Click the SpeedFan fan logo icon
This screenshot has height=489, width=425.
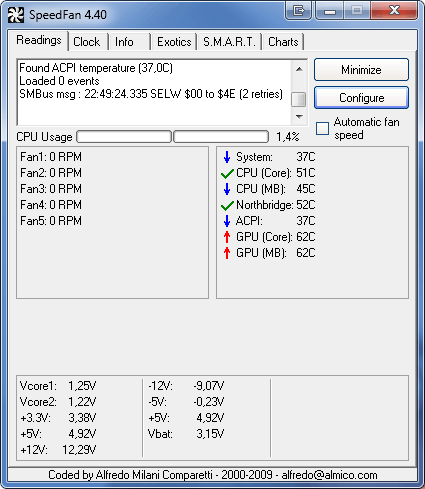click(x=16, y=15)
